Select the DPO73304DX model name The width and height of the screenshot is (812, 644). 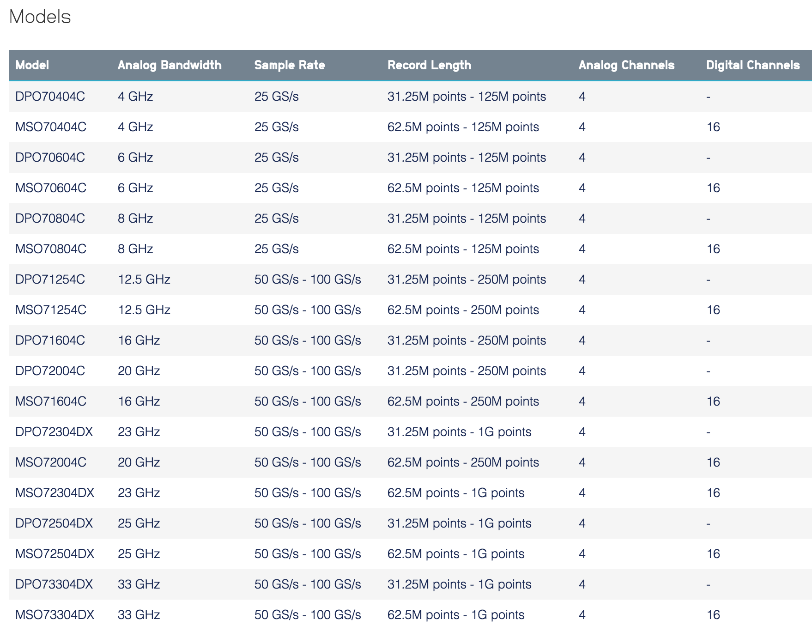coord(54,584)
